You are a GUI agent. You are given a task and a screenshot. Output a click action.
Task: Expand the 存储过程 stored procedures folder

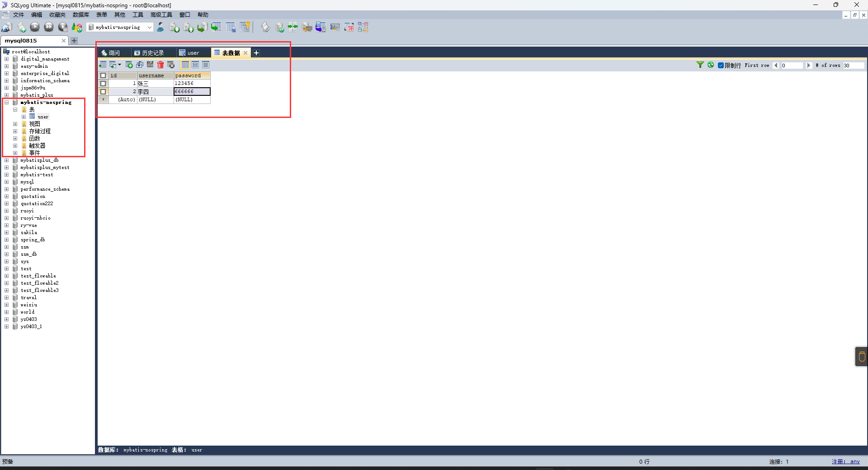(x=15, y=132)
